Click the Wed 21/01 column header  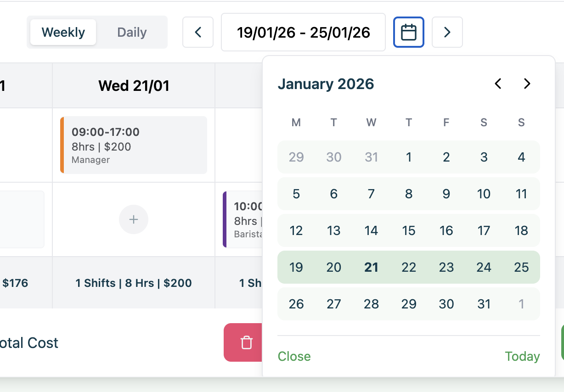(134, 85)
